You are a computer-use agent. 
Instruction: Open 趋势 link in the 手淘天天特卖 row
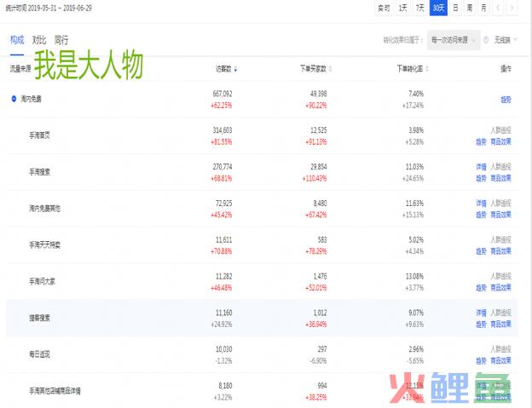481,251
